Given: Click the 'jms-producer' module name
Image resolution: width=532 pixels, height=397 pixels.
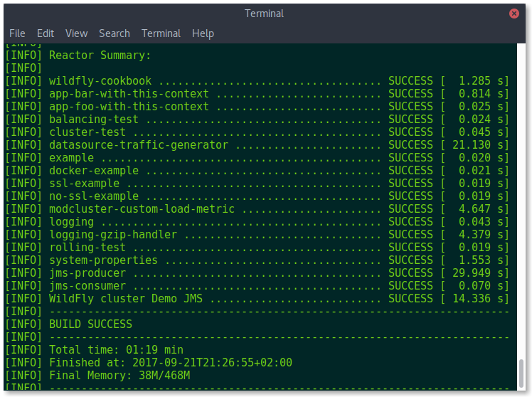Looking at the screenshot, I should (87, 273).
